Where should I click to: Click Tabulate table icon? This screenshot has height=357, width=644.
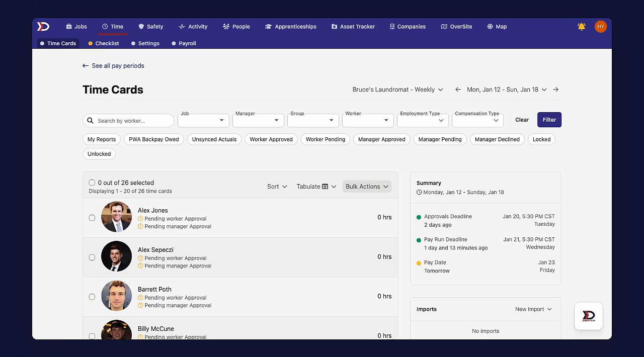(x=325, y=187)
